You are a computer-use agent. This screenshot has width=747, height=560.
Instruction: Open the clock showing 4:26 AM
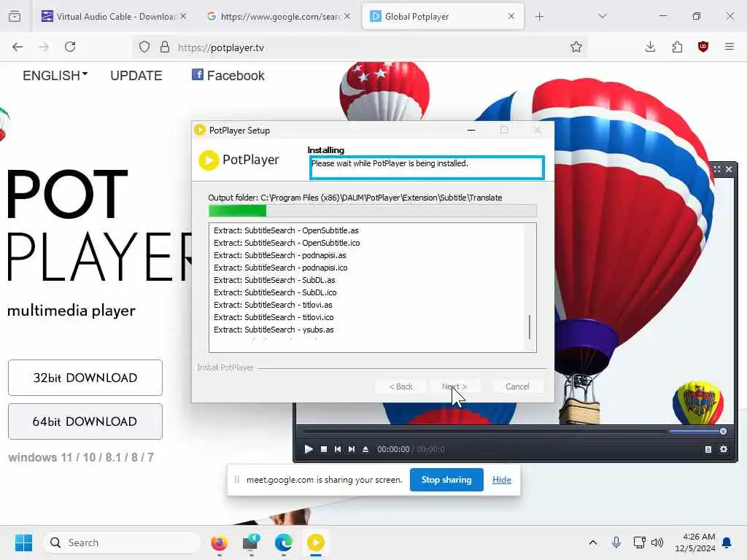click(695, 542)
